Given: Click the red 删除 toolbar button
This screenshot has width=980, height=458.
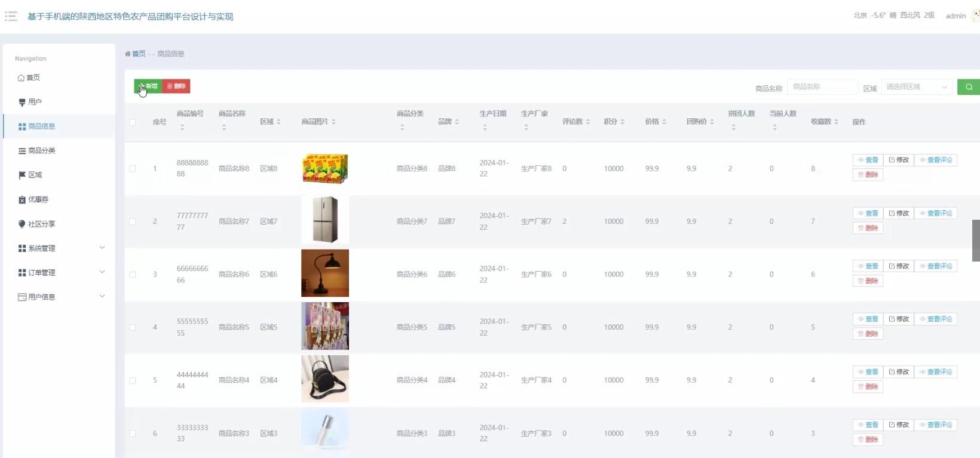Looking at the screenshot, I should tap(176, 87).
